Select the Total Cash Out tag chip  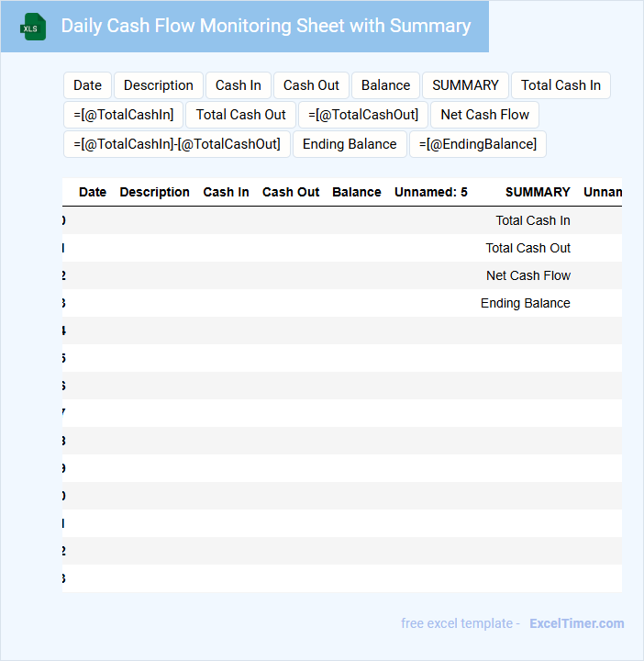coord(241,115)
